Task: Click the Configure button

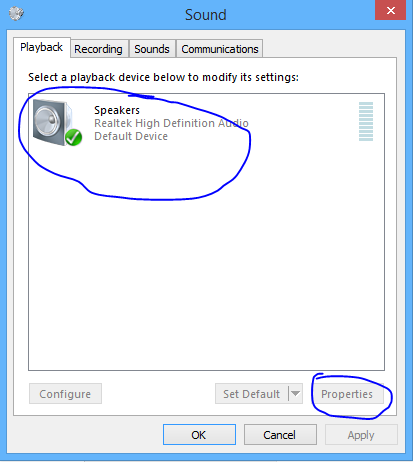Action: [65, 394]
